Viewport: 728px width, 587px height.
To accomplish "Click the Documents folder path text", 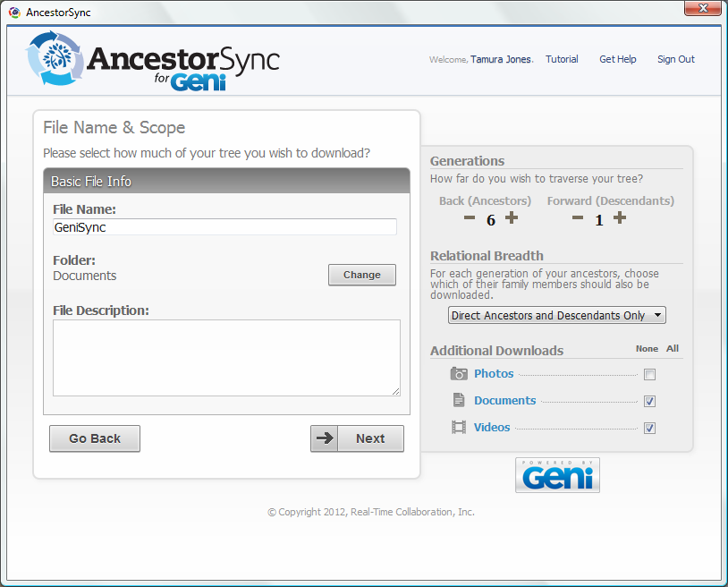I will (84, 276).
